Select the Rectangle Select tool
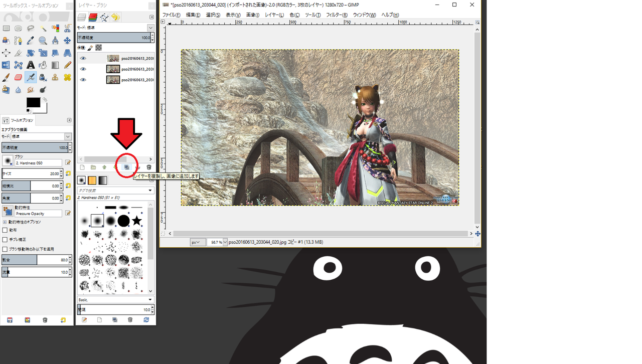The image size is (642, 364). tap(6, 28)
